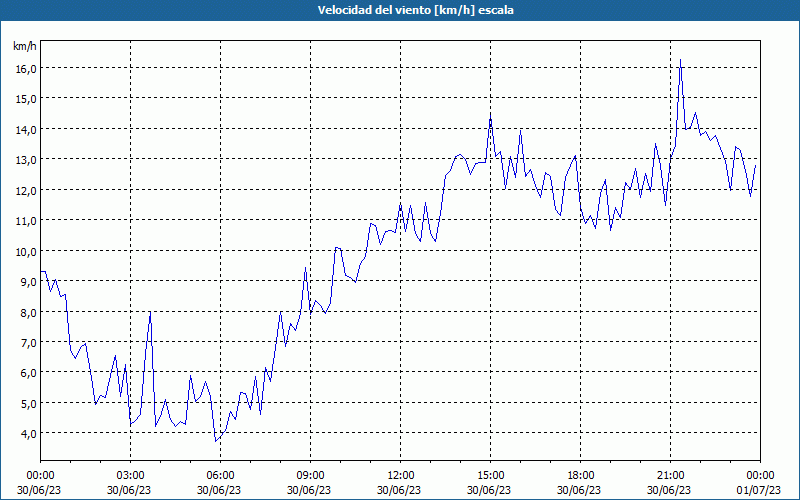Click the title "Velocidad del viento [km/h] escala"
The width and height of the screenshot is (800, 500).
coord(415,10)
